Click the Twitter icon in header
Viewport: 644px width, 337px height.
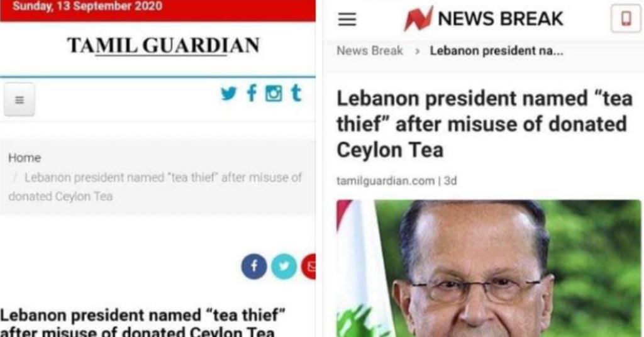point(228,94)
